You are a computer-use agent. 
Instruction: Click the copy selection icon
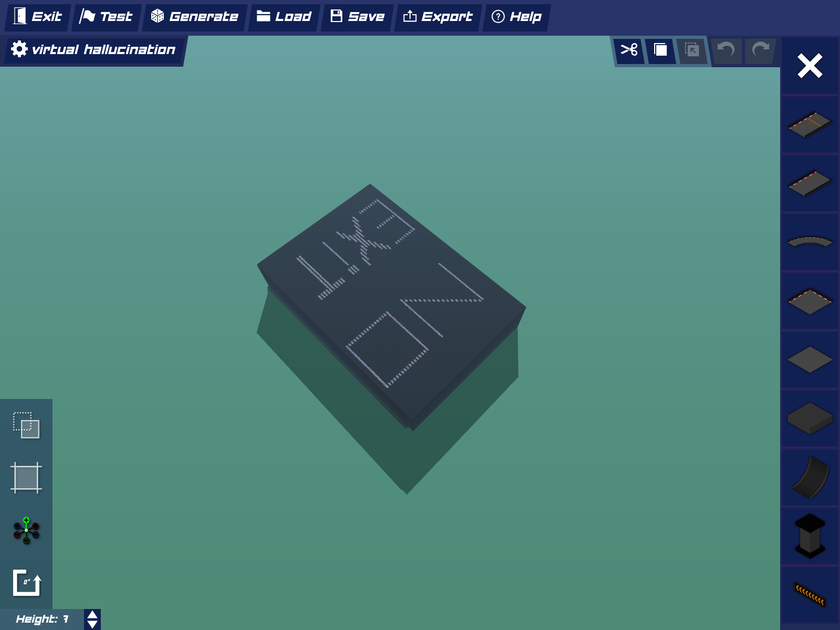pyautogui.click(x=660, y=50)
